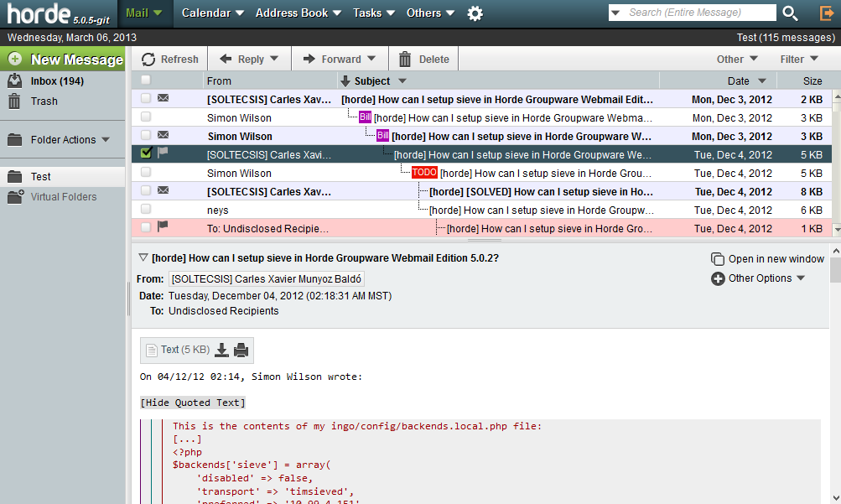841x504 pixels.
Task: Open the Forward dropdown arrow
Action: (x=371, y=59)
